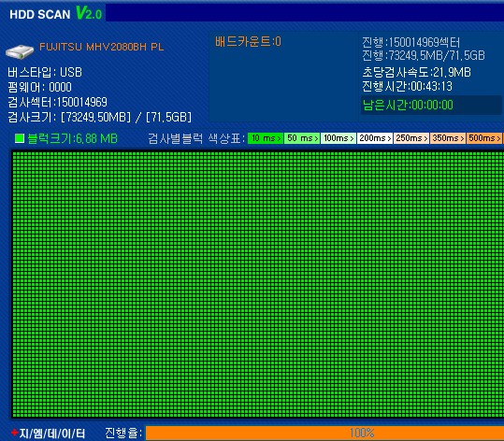The image size is (504, 441).
Task: Click the orange 100% progress bar
Action: pyautogui.click(x=324, y=433)
